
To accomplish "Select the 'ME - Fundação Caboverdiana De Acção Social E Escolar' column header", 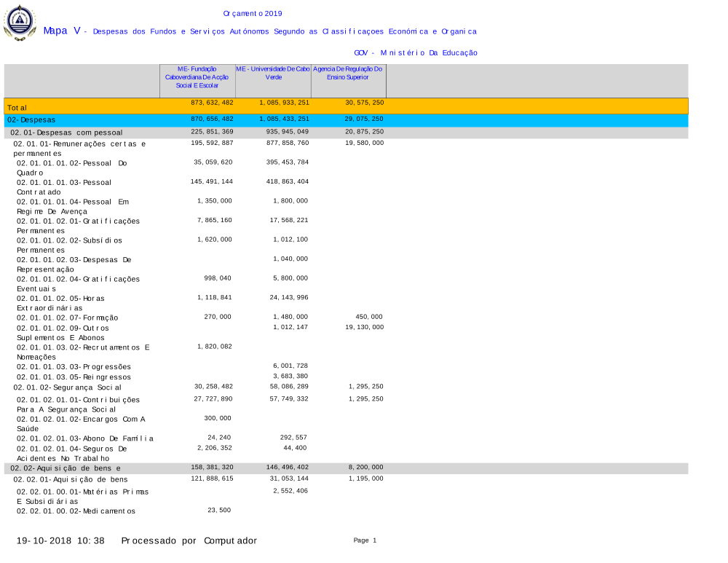I will point(197,76).
